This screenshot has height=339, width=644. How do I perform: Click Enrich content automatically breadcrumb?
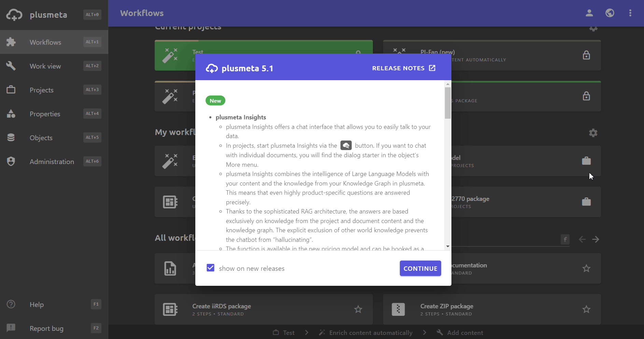point(365,333)
